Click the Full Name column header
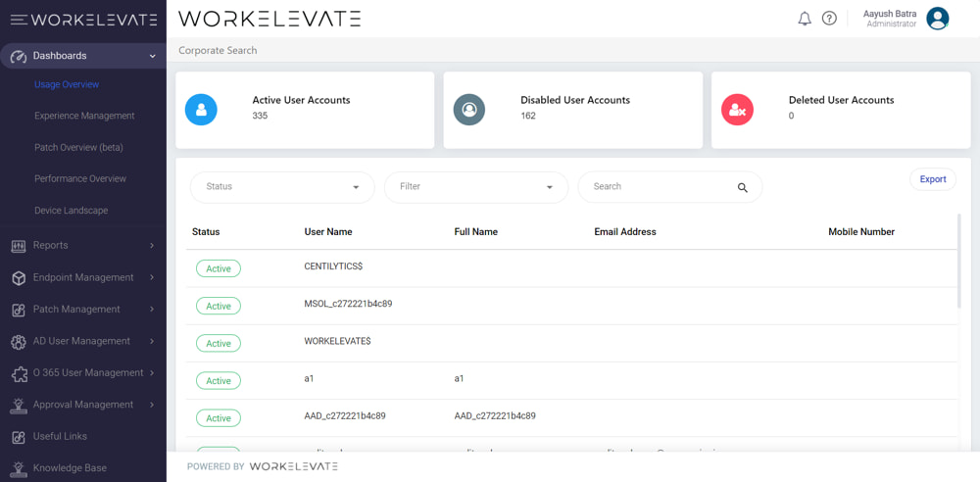The image size is (980, 482). [x=475, y=232]
